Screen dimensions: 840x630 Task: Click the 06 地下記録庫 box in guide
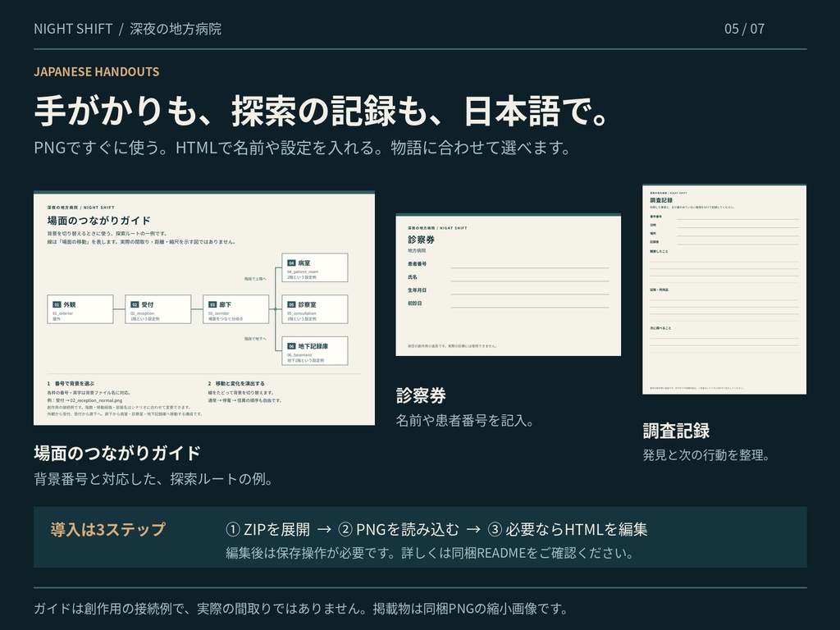pos(315,351)
